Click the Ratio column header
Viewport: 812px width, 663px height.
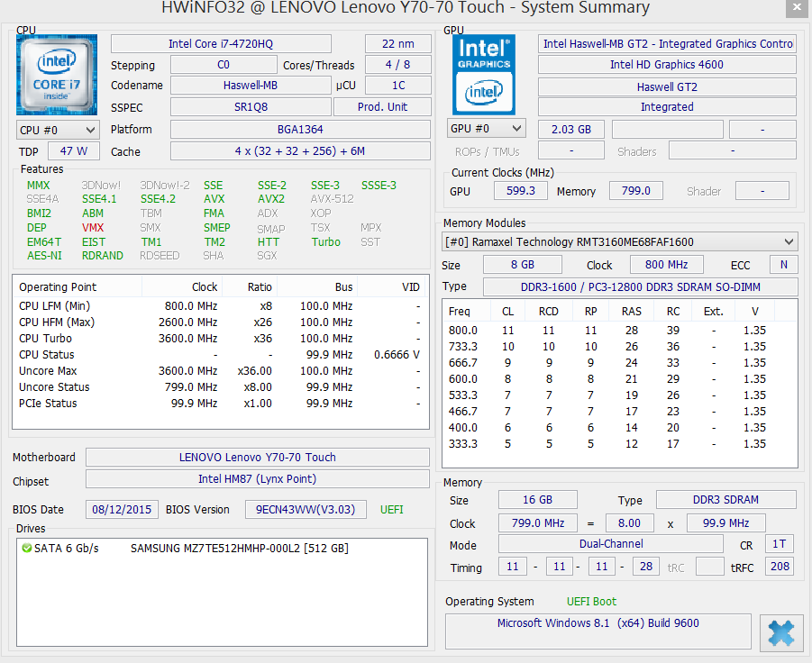(x=250, y=286)
